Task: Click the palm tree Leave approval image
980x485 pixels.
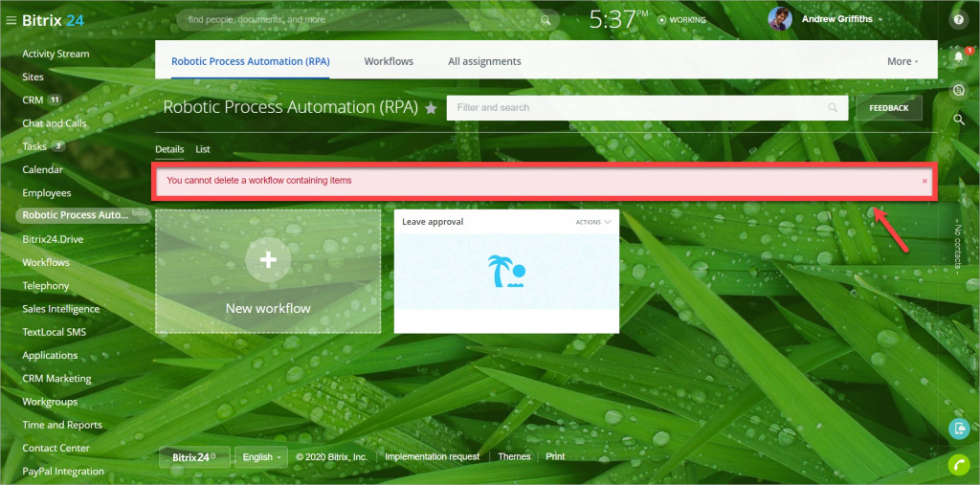Action: (x=506, y=272)
